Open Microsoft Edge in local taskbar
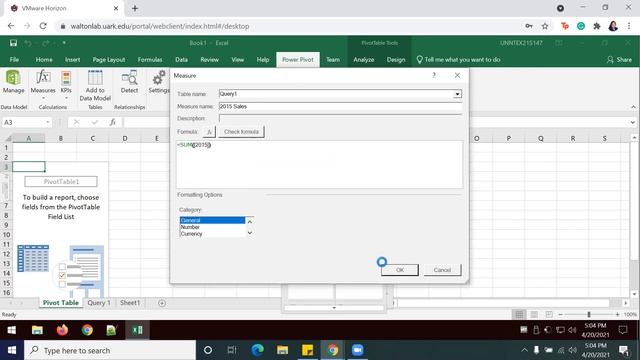Screen dimensions: 640x360 pyautogui.click(x=258, y=350)
